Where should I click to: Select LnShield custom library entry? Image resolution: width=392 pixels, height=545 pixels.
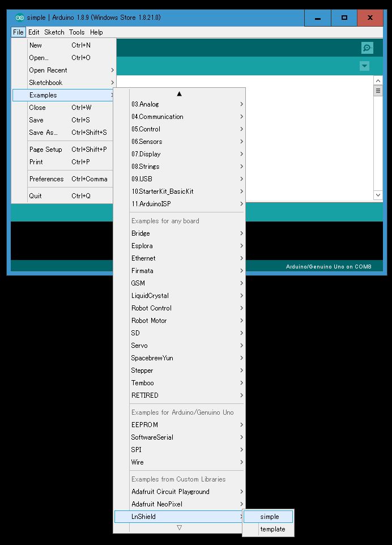click(x=180, y=517)
